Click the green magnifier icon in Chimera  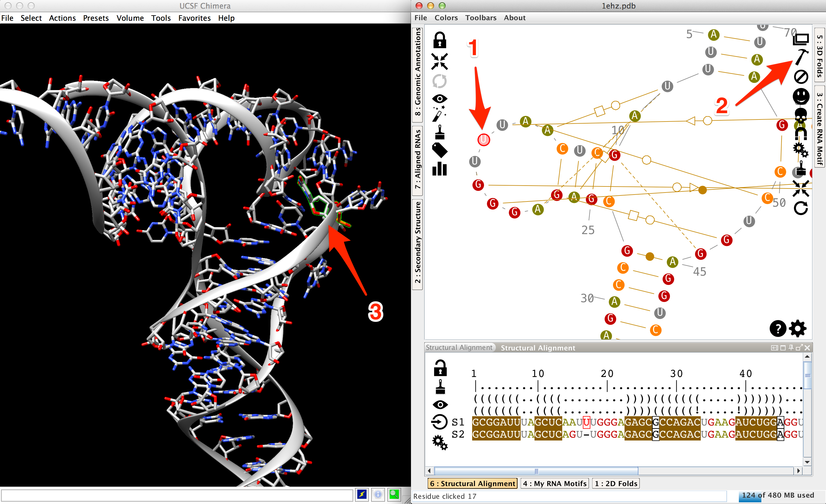394,494
